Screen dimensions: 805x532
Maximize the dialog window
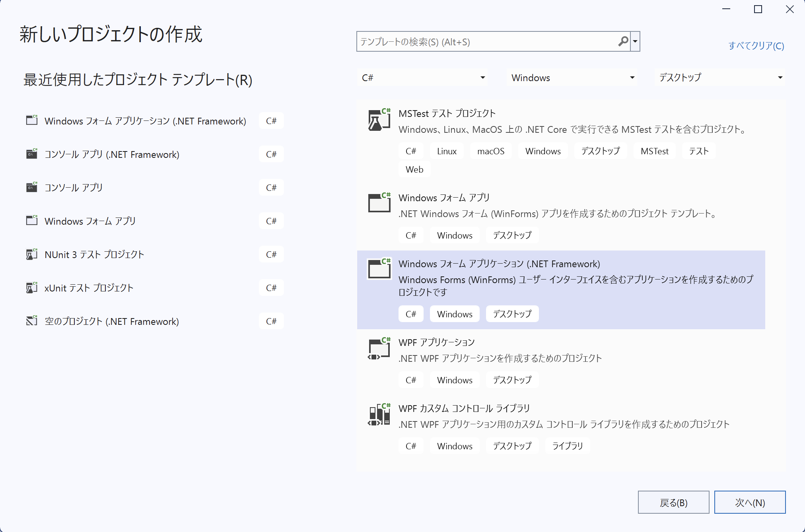click(758, 9)
